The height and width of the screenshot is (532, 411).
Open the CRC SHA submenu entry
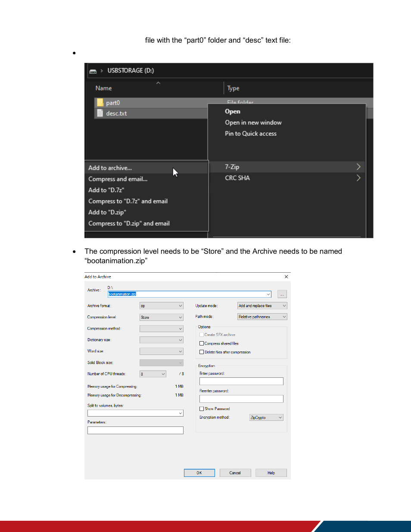287,178
